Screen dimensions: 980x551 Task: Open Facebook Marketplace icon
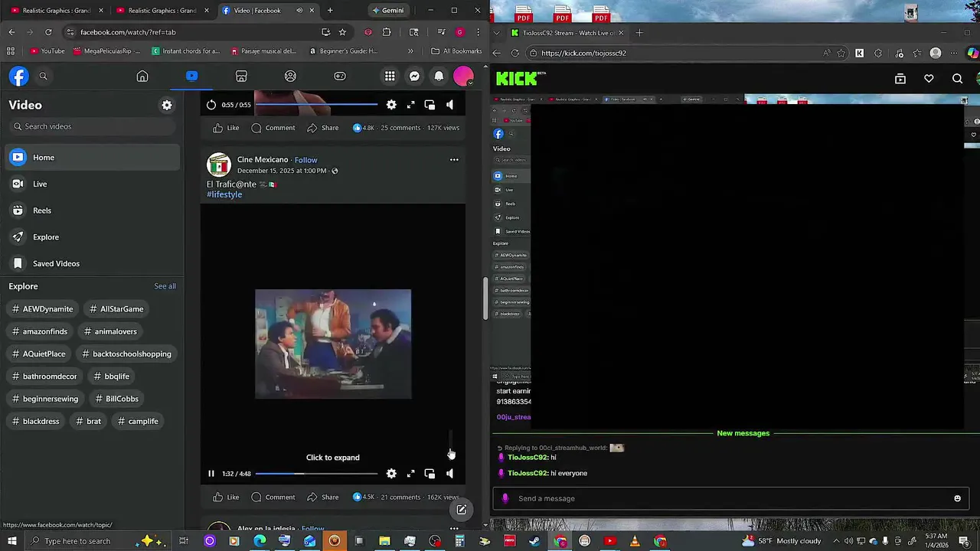[241, 76]
